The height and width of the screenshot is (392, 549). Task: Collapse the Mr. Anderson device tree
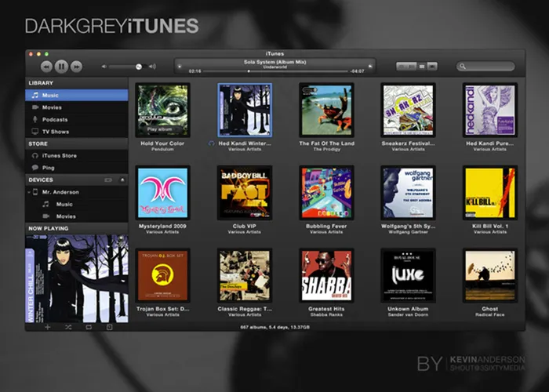(29, 192)
